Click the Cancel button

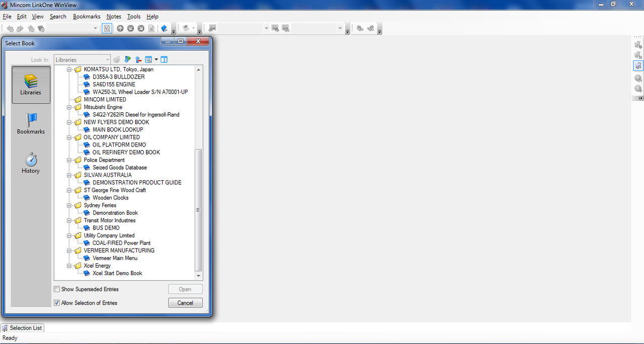(186, 303)
